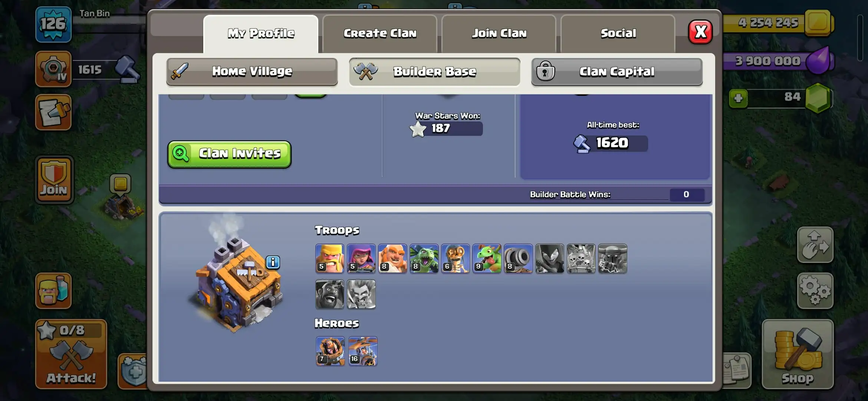868x401 pixels.
Task: Select the Raged Barbarian troop icon
Action: 330,258
